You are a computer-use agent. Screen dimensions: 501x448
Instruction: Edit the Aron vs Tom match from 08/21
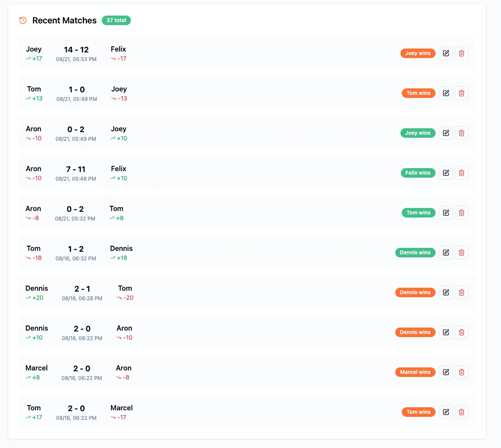[446, 212]
